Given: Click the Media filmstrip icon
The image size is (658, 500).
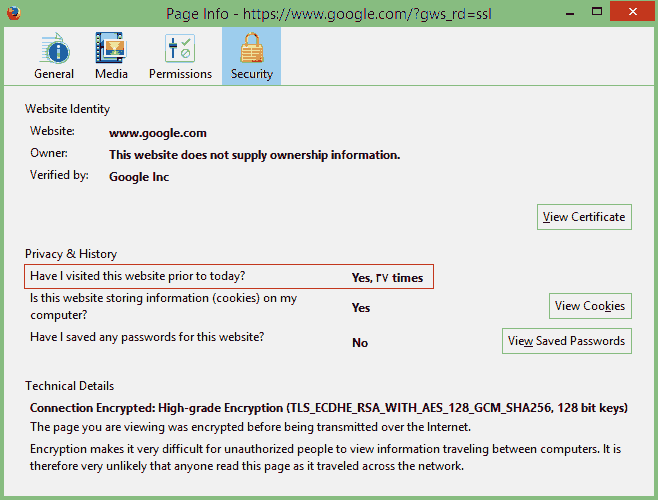Looking at the screenshot, I should tap(111, 48).
